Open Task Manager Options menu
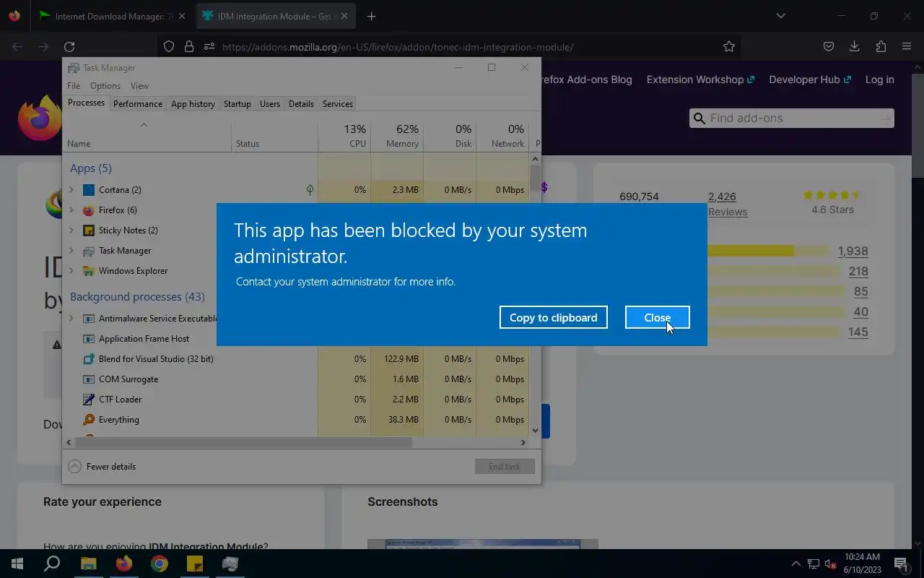924x578 pixels. 105,85
